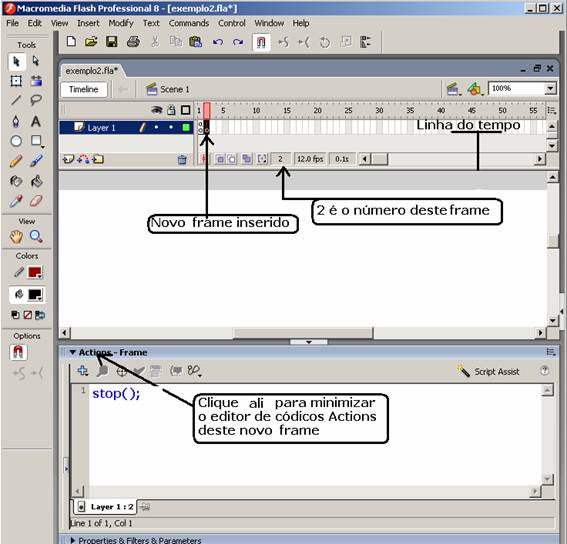Click the Add Motion Guide icon

[x=83, y=159]
